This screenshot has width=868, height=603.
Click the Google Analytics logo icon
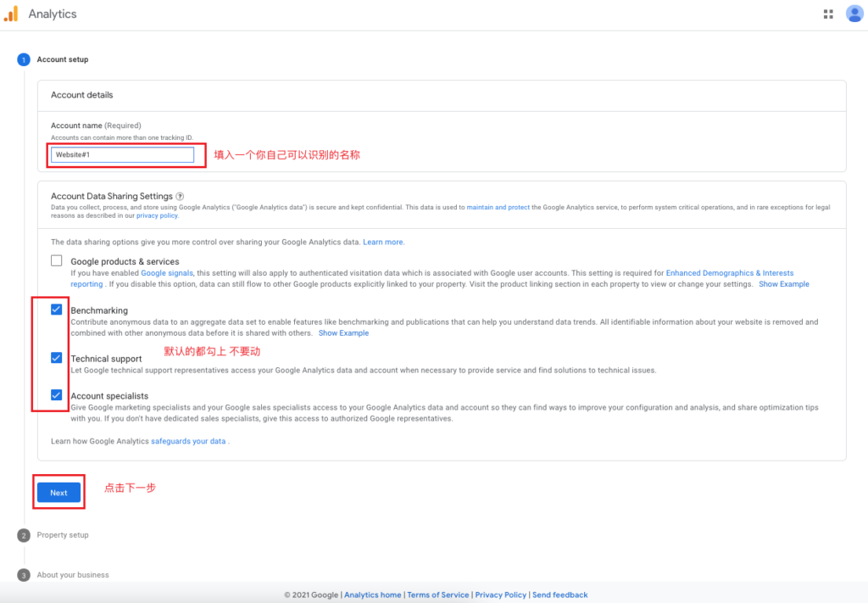point(11,14)
